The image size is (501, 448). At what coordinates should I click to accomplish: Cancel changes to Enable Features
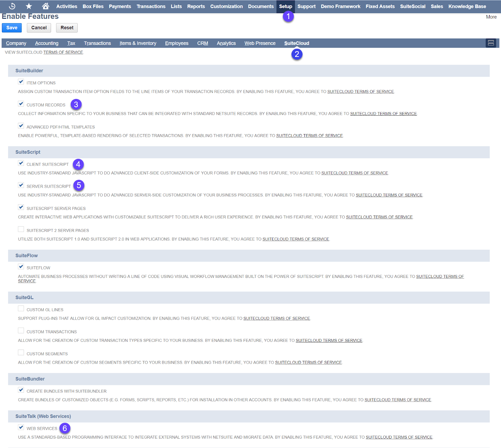click(x=39, y=28)
